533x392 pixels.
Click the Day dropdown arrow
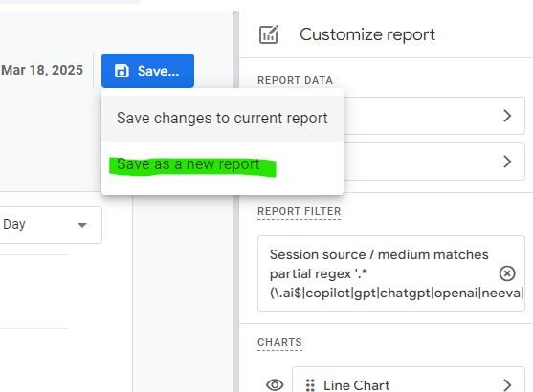pos(82,225)
